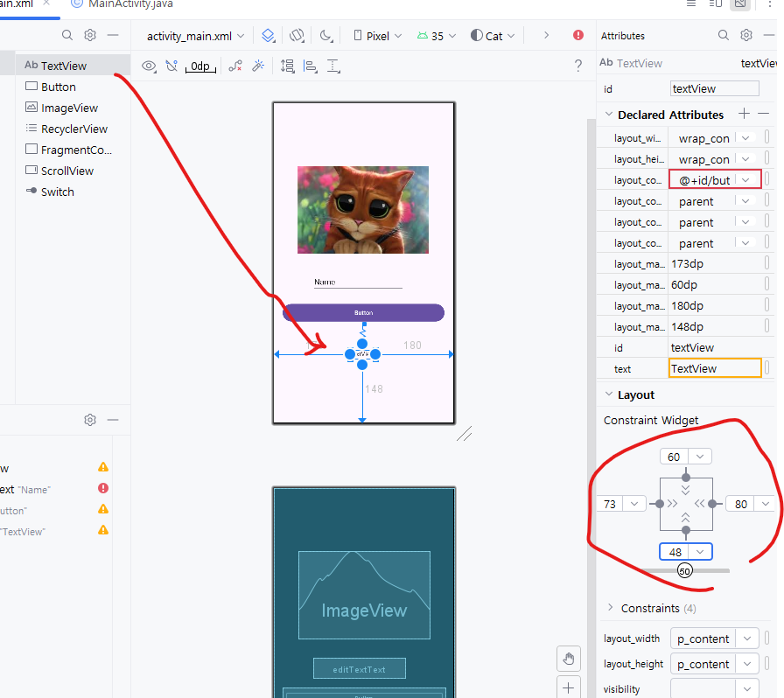Open right margin 80 dropdown

(766, 504)
